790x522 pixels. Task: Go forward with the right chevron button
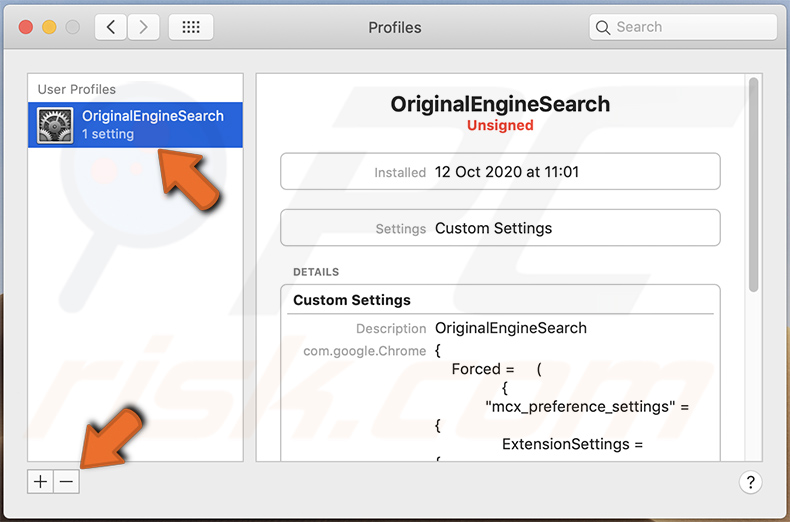coord(144,27)
